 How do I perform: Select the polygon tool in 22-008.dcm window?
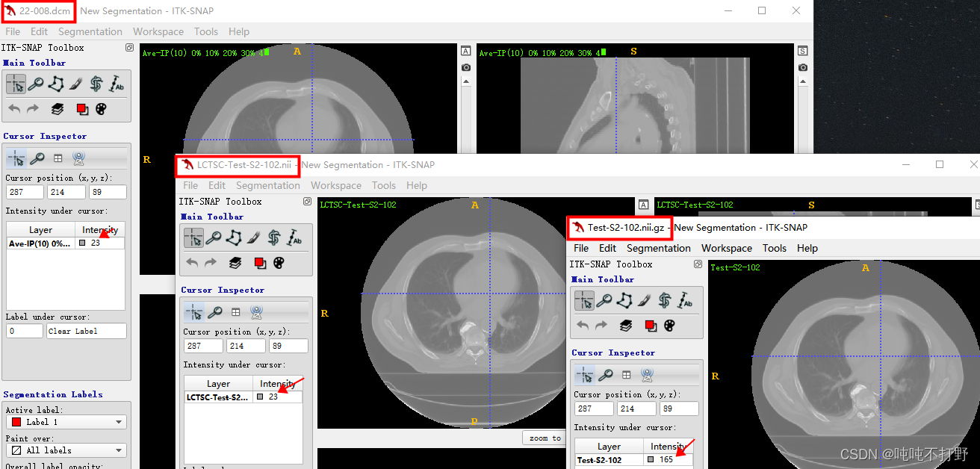[x=56, y=84]
